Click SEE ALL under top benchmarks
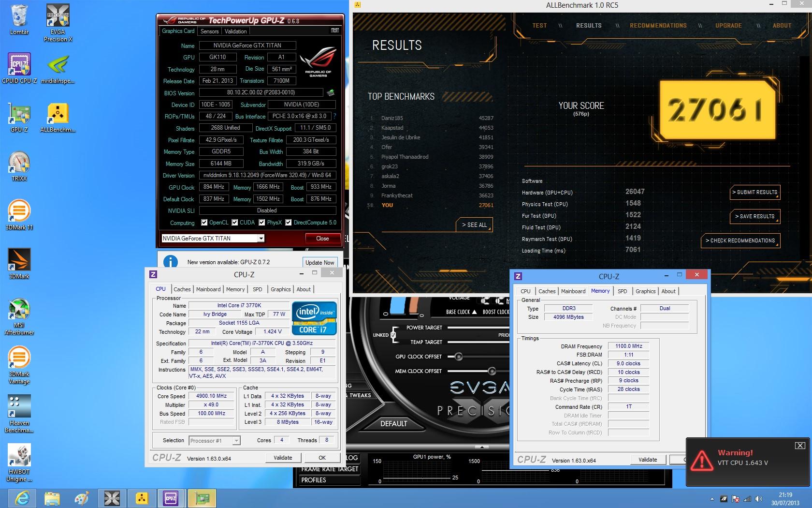Screen dimensions: 812x508 click(474, 225)
